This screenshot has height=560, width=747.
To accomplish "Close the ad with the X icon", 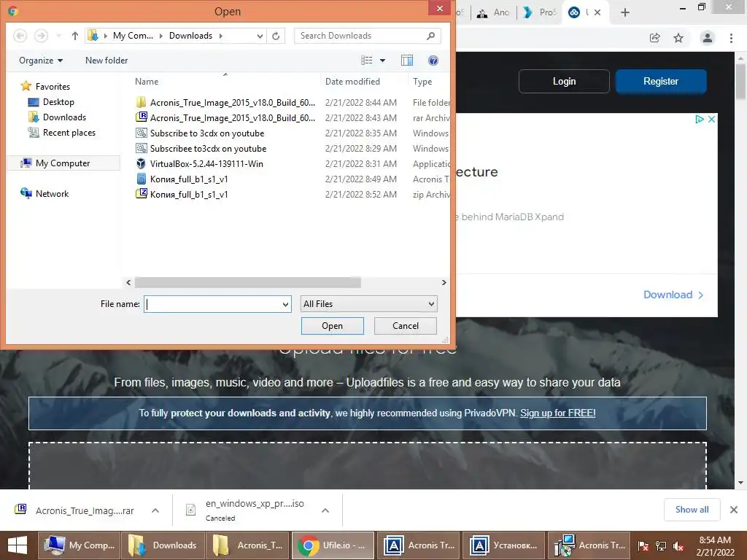I will point(712,119).
